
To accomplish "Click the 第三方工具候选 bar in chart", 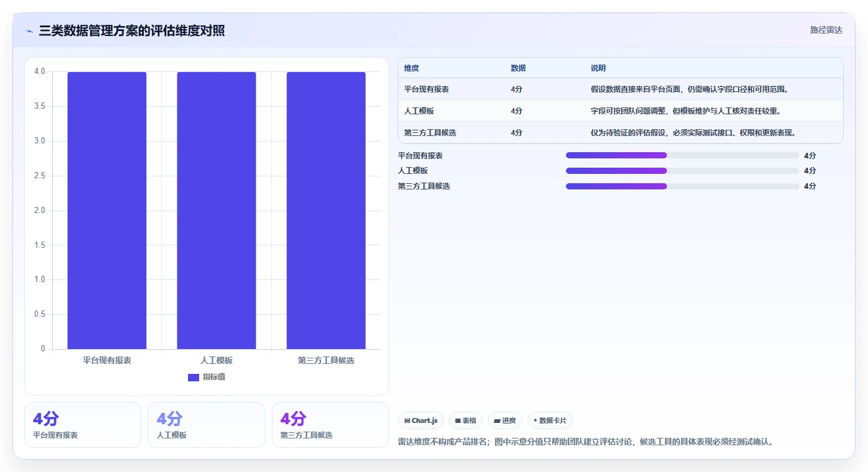I will point(326,211).
